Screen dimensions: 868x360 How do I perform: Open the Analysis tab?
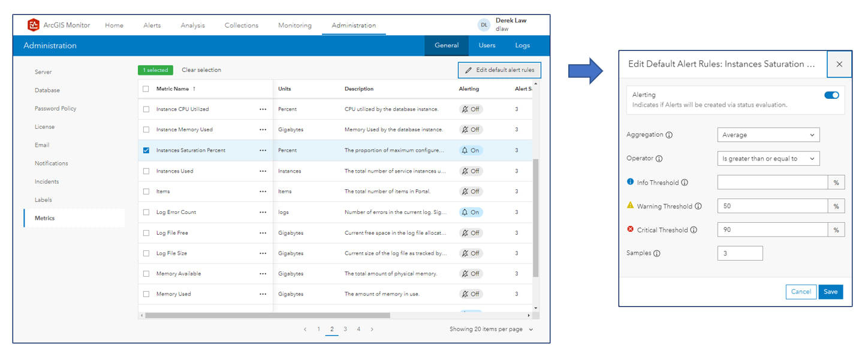pos(192,26)
